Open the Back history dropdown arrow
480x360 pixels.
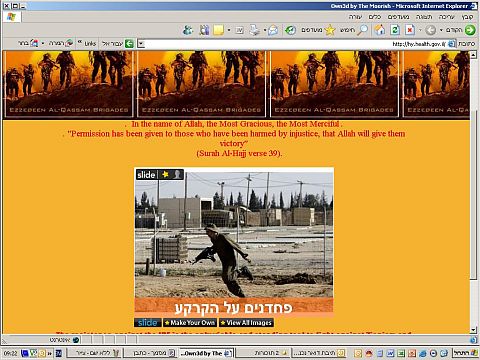(x=441, y=30)
